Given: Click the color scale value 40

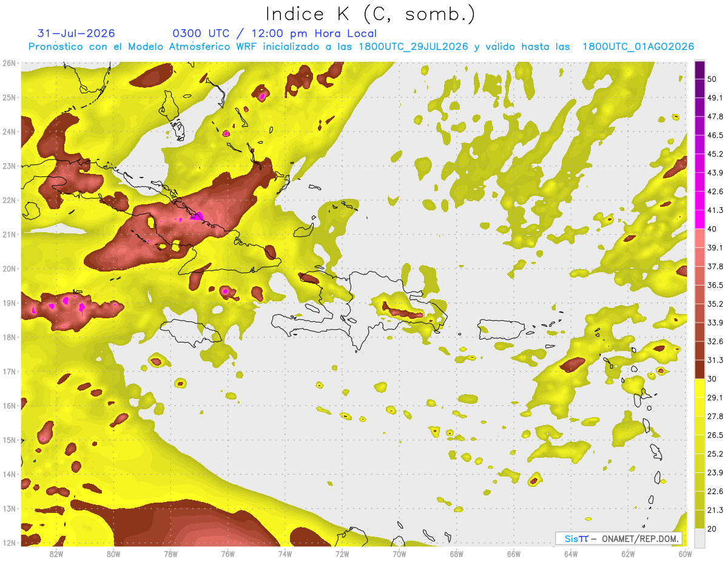Looking at the screenshot, I should 713,229.
